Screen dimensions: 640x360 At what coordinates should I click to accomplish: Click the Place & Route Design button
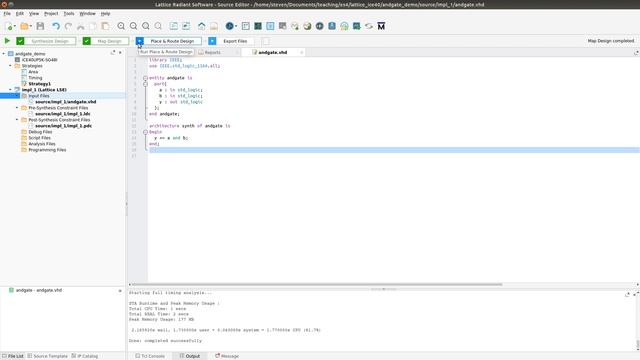tap(172, 41)
